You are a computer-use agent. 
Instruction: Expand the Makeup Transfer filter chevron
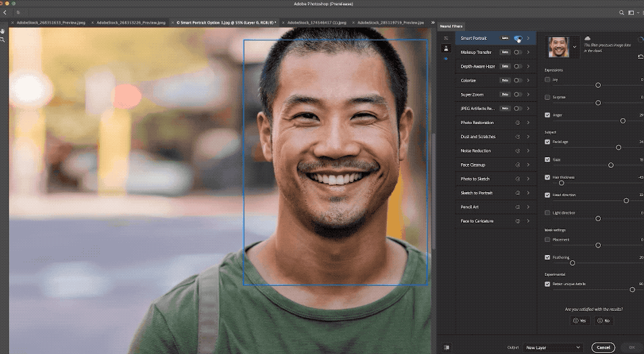click(528, 52)
